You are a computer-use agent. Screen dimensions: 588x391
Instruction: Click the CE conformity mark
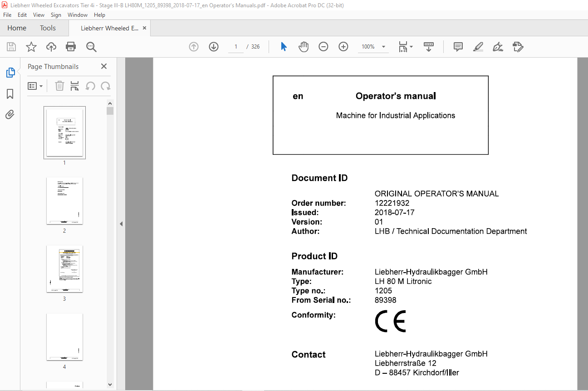(390, 322)
